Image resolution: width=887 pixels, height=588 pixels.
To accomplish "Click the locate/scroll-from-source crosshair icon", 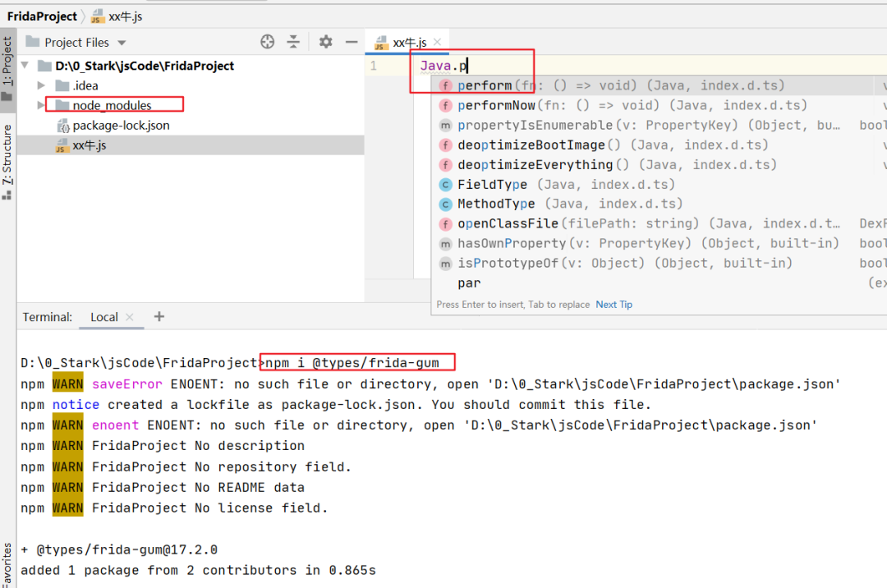I will [x=267, y=41].
